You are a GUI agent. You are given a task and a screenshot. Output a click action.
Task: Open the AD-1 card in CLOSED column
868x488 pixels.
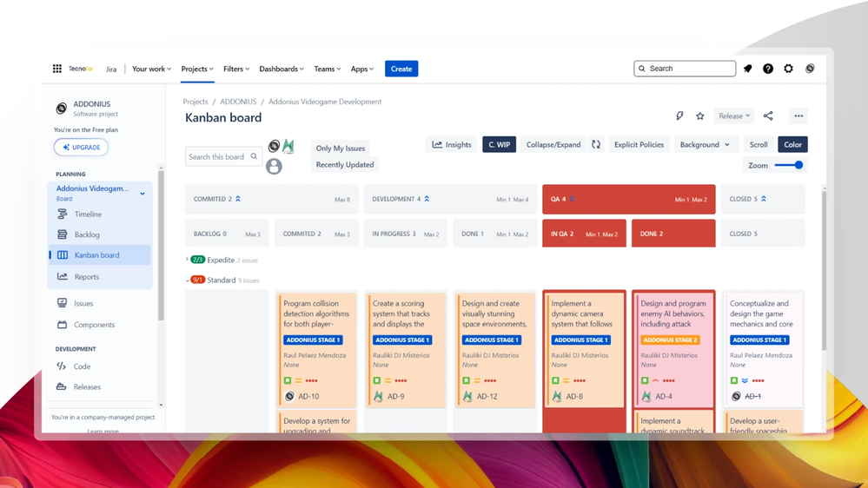tap(763, 350)
